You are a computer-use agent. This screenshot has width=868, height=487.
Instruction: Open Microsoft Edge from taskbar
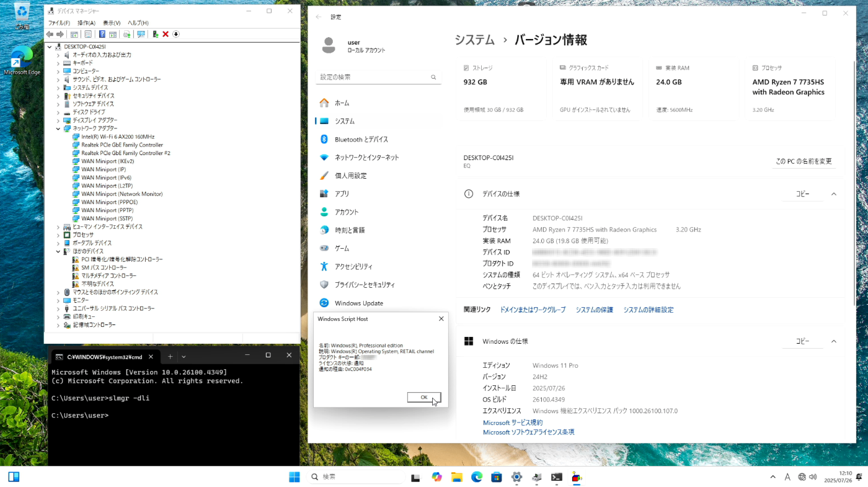pos(476,477)
